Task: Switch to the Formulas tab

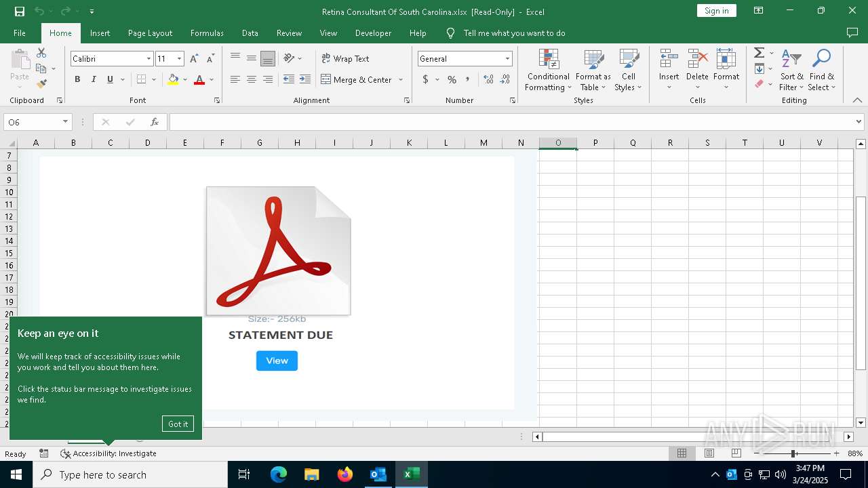Action: (207, 33)
